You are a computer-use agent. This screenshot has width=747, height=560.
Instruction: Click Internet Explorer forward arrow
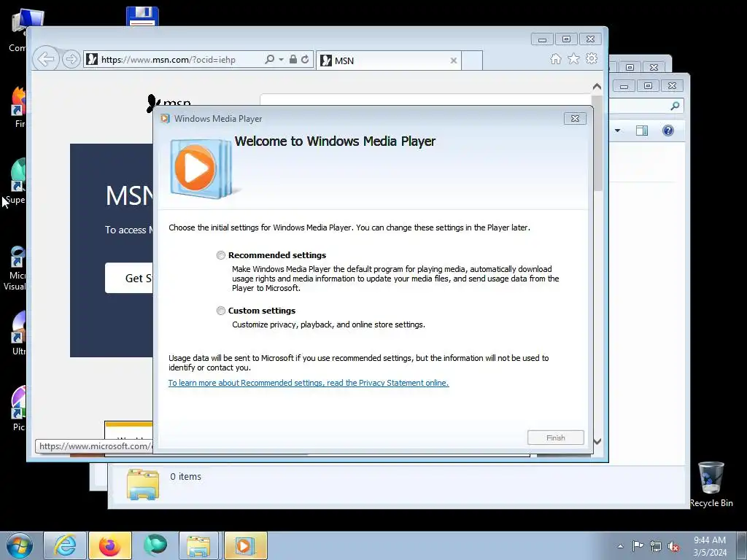[71, 60]
